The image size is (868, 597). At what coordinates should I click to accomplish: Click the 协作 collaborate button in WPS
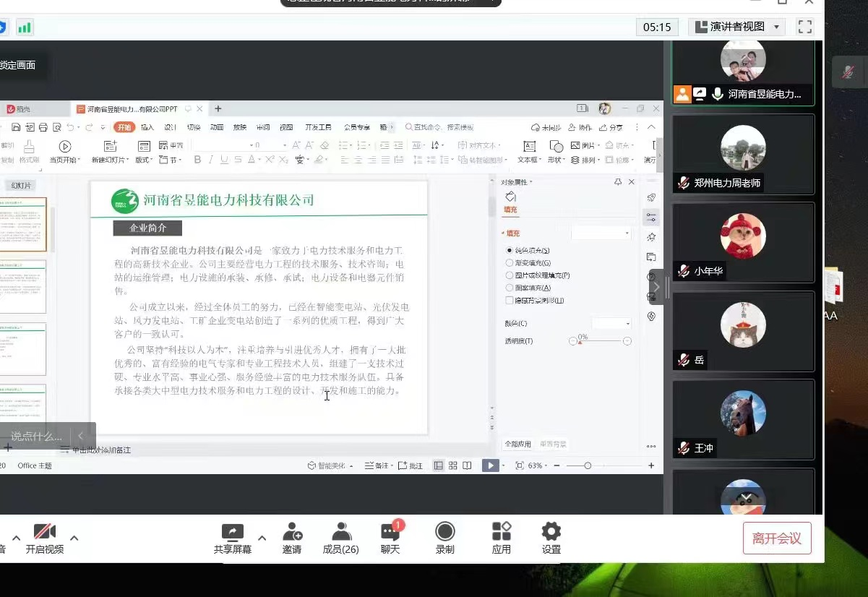click(580, 127)
